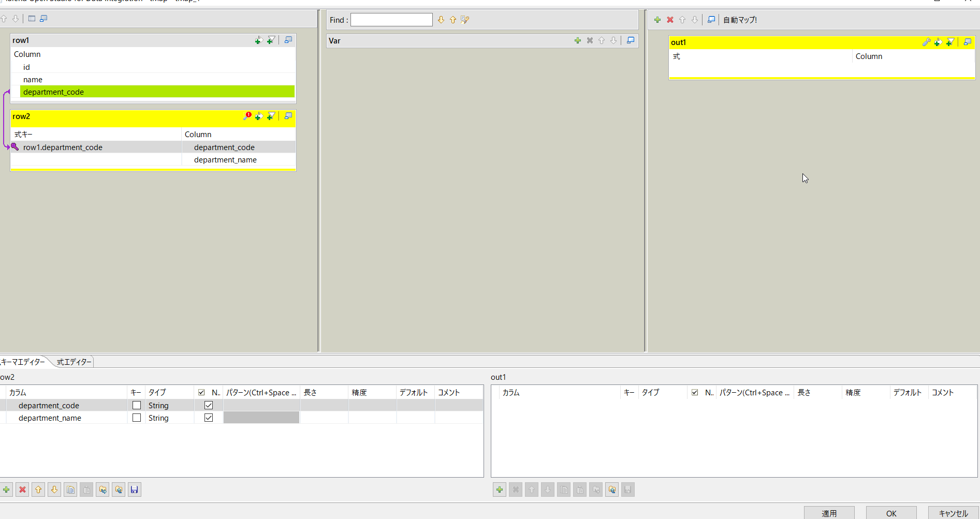Select department_name column in row2 table
Viewport: 980px width, 519px height.
click(x=239, y=160)
